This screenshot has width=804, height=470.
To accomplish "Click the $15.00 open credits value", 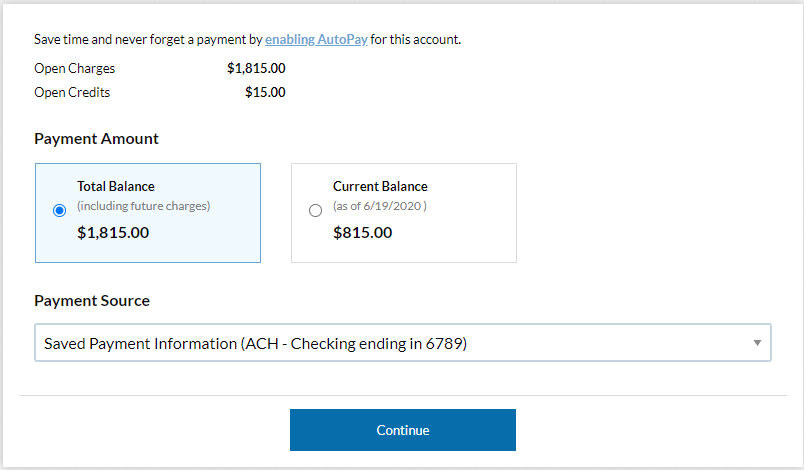I will [265, 92].
